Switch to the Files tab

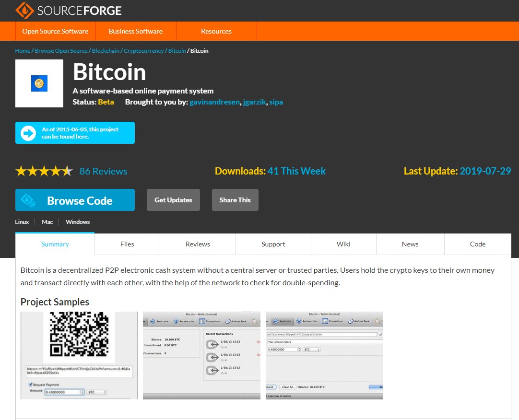pyautogui.click(x=127, y=244)
